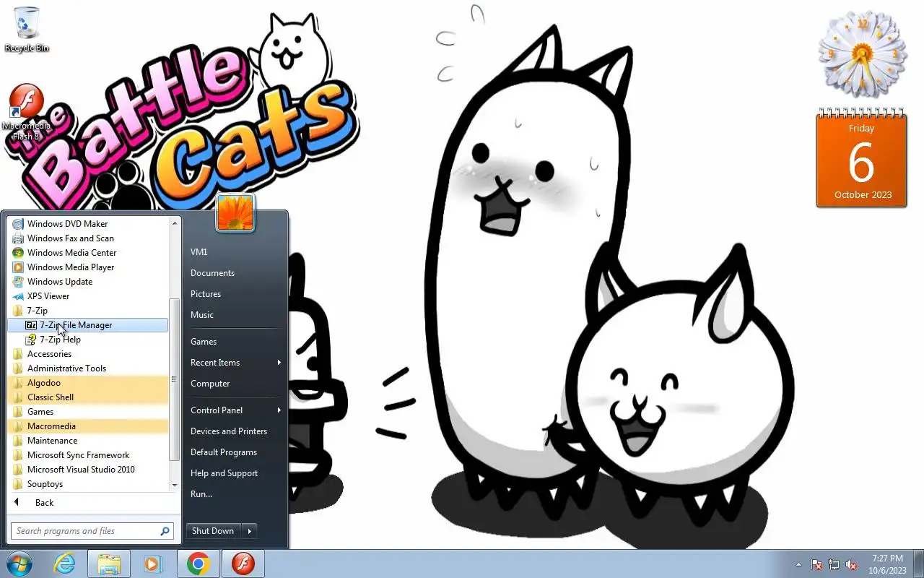Click the search magnifier icon
This screenshot has height=578, width=924.
coord(165,531)
